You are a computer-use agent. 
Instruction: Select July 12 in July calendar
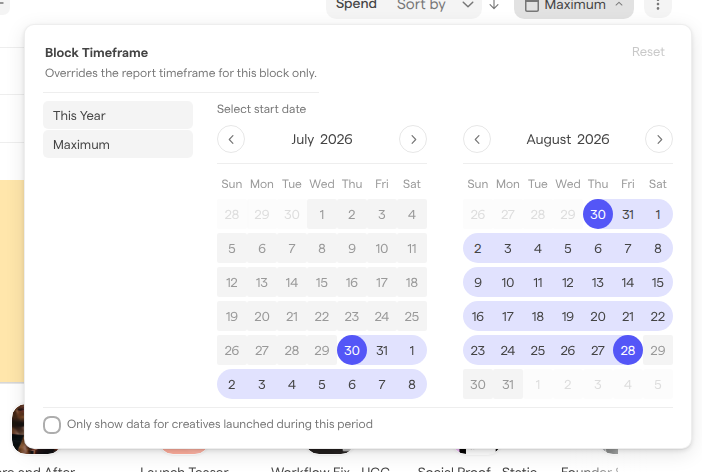[232, 283]
